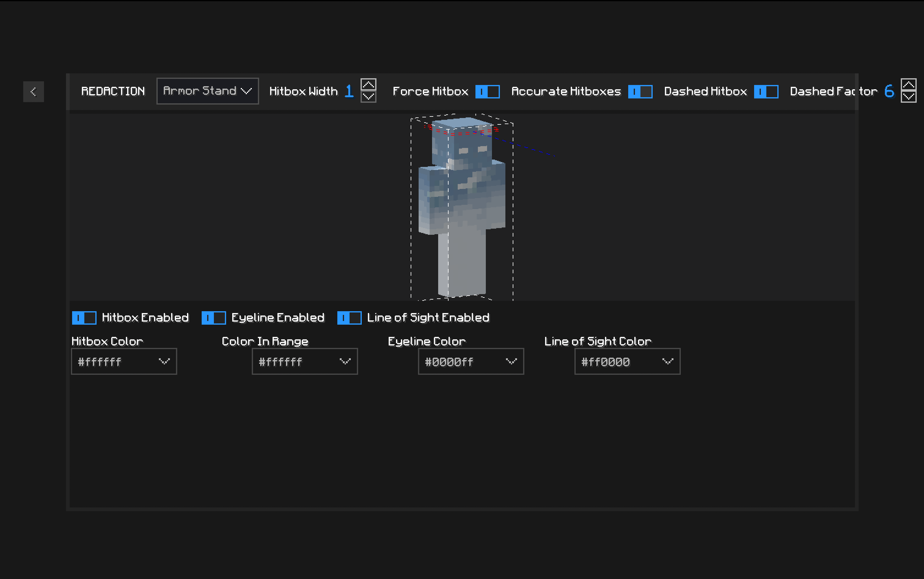Click the armor stand preview model

(462, 207)
